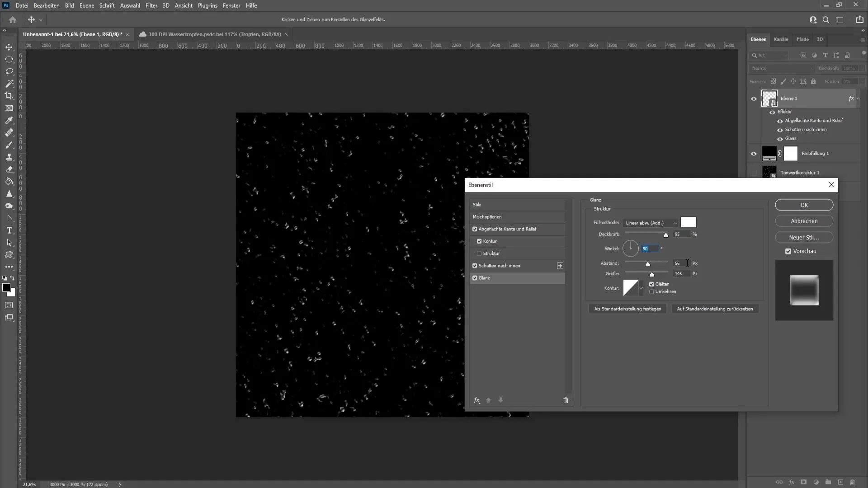Open fx menu at bottom of Ebenenstil
The height and width of the screenshot is (488, 868).
(x=476, y=400)
